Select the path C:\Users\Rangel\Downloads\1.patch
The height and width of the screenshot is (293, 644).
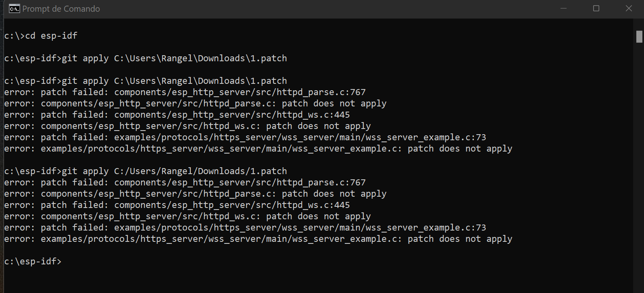(x=200, y=58)
